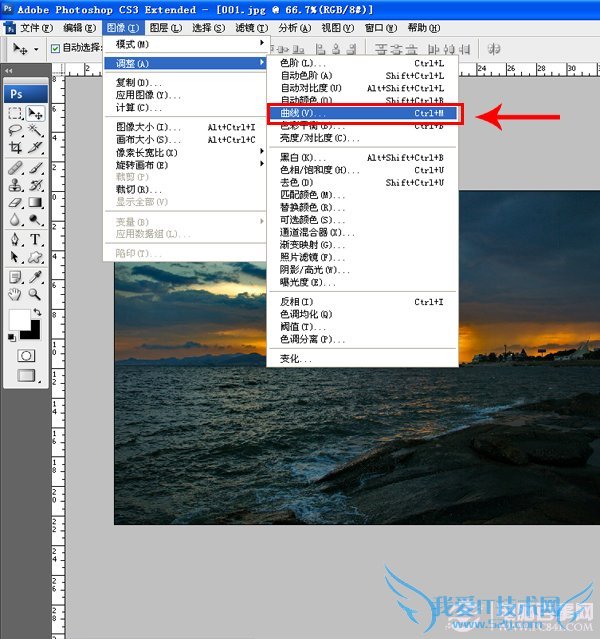Choose 色相/饱和度 adjustment
The height and width of the screenshot is (639, 600).
(x=362, y=170)
